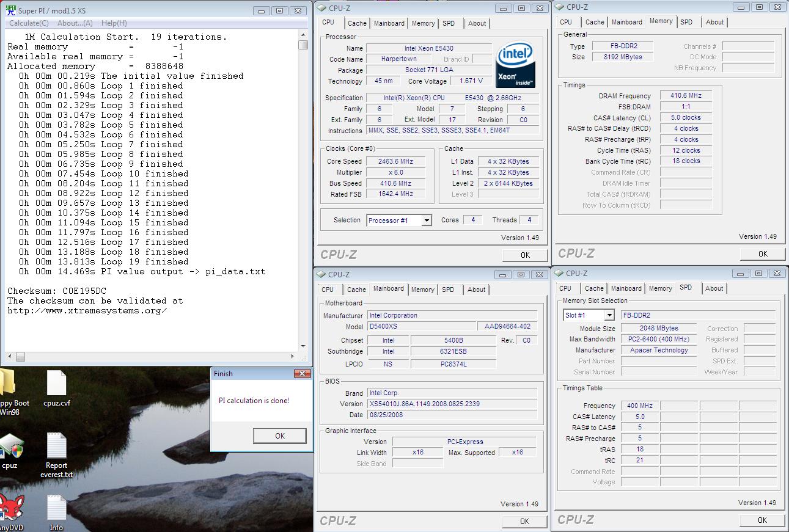Click the PC2-6400 (400 MHz) bandwidth value

[x=659, y=339]
